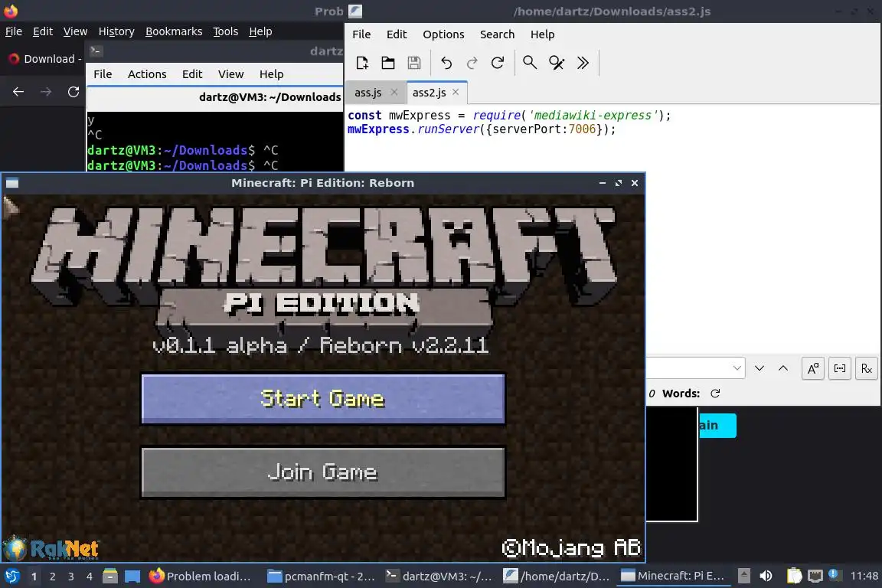Switch to the Firefox Problem loading taskbar entry

201,577
